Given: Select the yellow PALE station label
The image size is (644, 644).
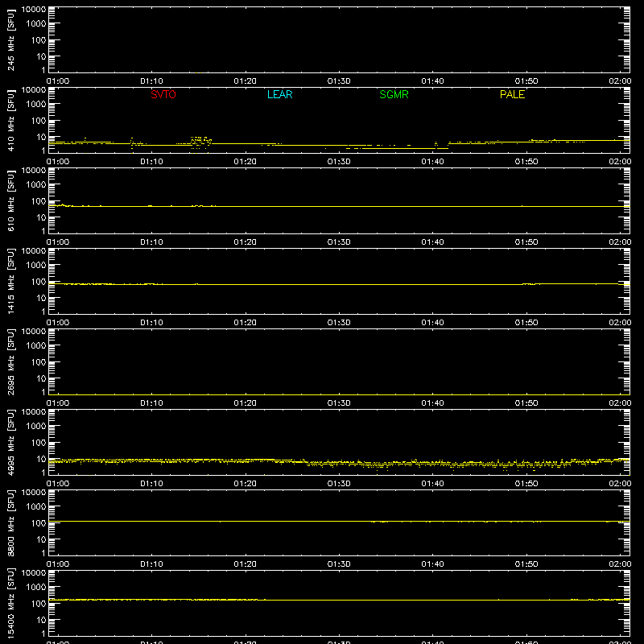Looking at the screenshot, I should pyautogui.click(x=512, y=94).
